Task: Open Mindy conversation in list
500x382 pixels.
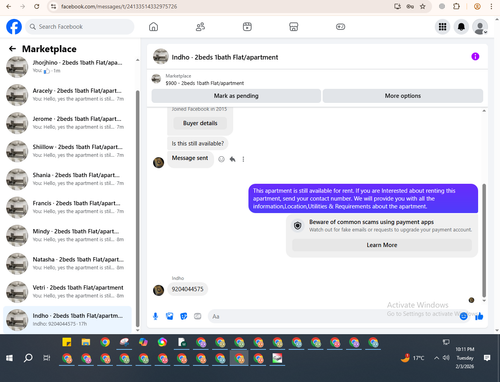Action: pyautogui.click(x=68, y=235)
